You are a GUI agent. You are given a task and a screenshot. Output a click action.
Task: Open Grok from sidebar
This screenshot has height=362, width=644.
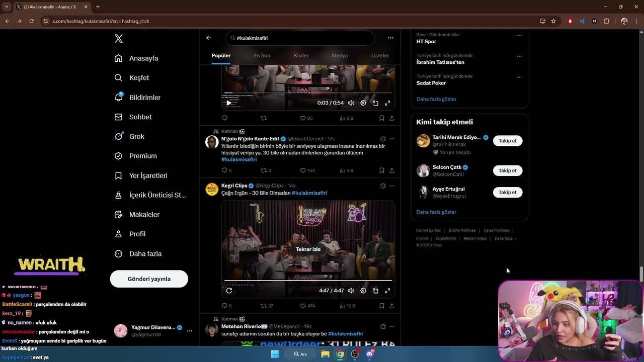129,136
